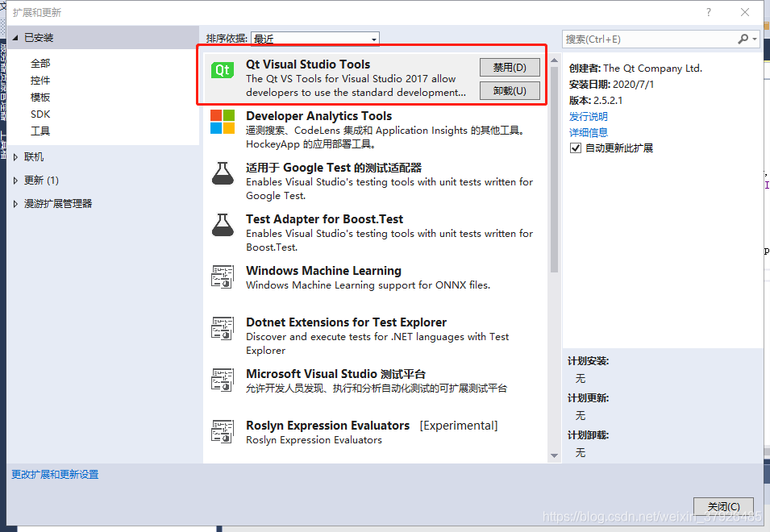Click the help question mark icon

coord(708,12)
